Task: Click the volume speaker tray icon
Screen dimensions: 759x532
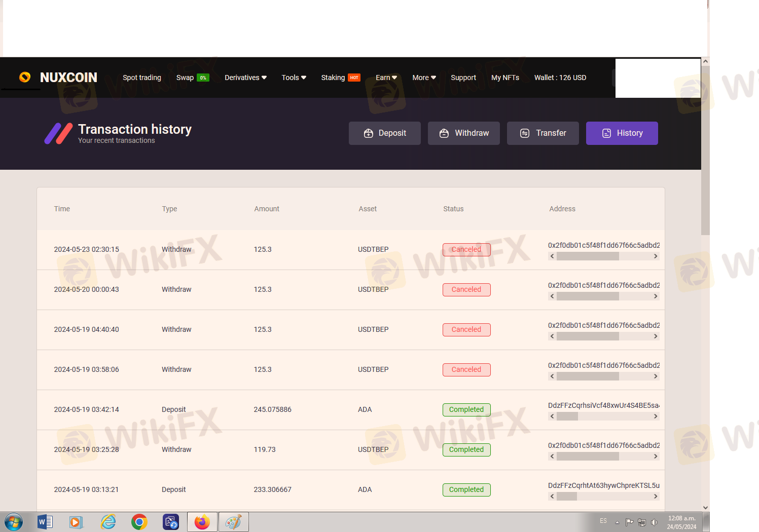Action: coord(654,522)
